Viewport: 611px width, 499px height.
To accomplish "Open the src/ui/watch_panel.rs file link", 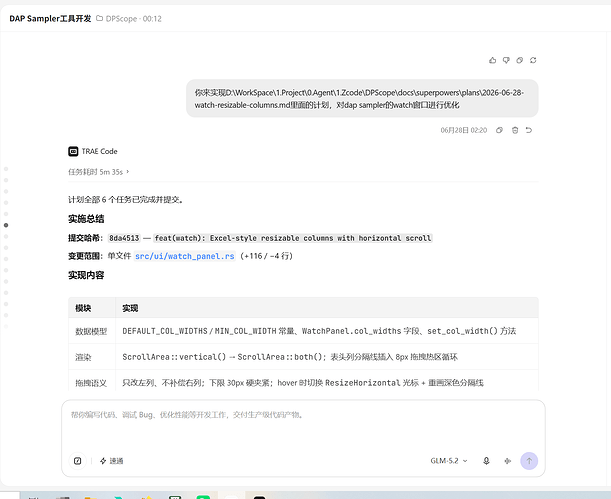I will click(x=185, y=256).
